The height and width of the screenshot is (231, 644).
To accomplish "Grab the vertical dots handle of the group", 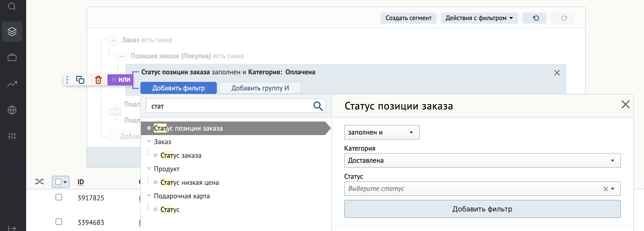I will pyautogui.click(x=67, y=80).
